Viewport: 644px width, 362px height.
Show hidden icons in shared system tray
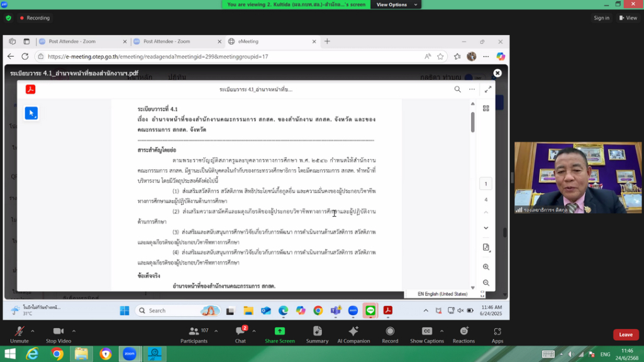(426, 310)
